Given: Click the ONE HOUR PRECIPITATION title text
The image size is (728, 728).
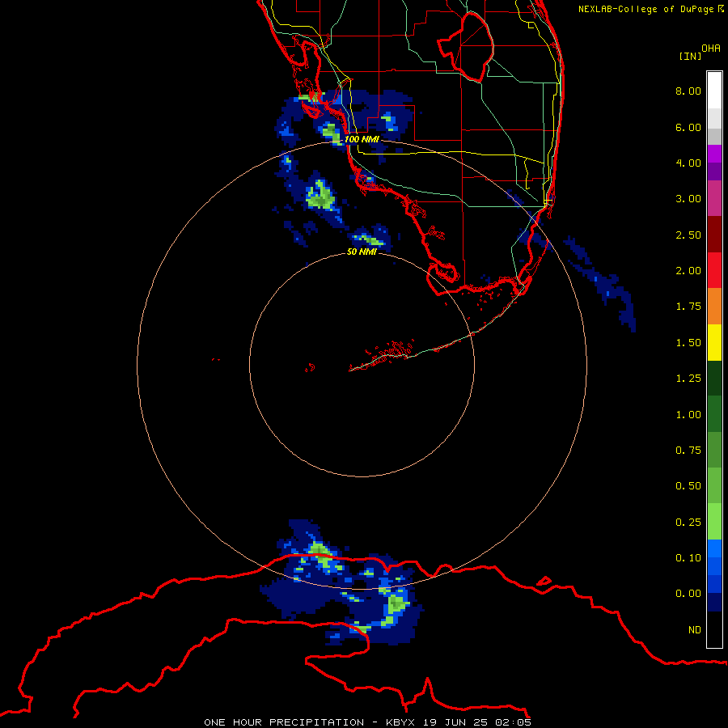Looking at the screenshot, I should 284,722.
